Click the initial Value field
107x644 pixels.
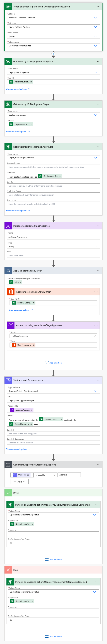[53, 255]
